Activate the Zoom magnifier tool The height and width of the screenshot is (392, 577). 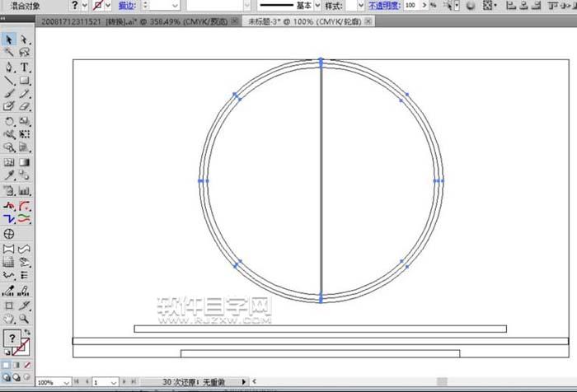pyautogui.click(x=25, y=318)
